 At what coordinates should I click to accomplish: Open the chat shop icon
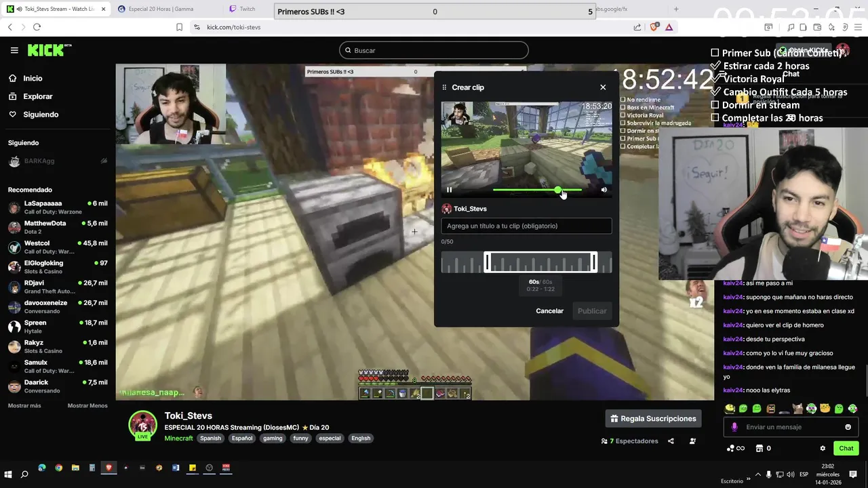click(759, 448)
